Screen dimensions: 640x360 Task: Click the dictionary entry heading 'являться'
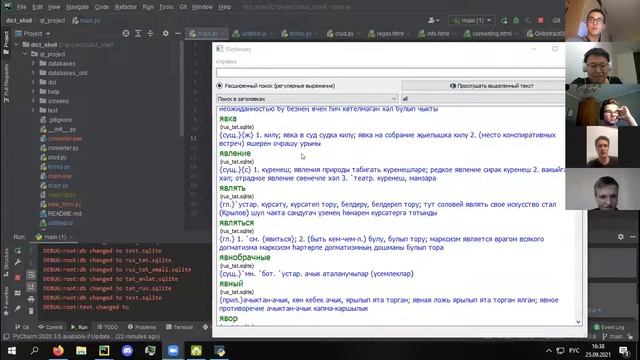[236, 223]
